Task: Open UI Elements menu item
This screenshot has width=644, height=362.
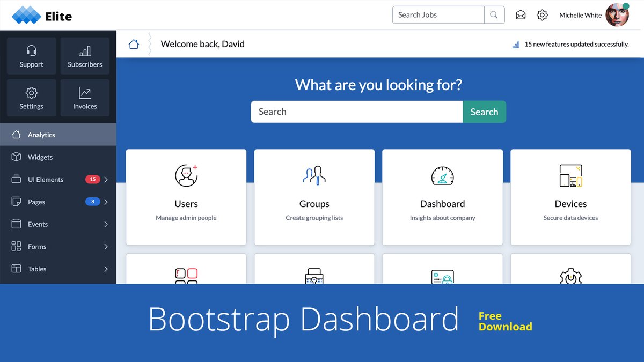Action: pos(58,180)
